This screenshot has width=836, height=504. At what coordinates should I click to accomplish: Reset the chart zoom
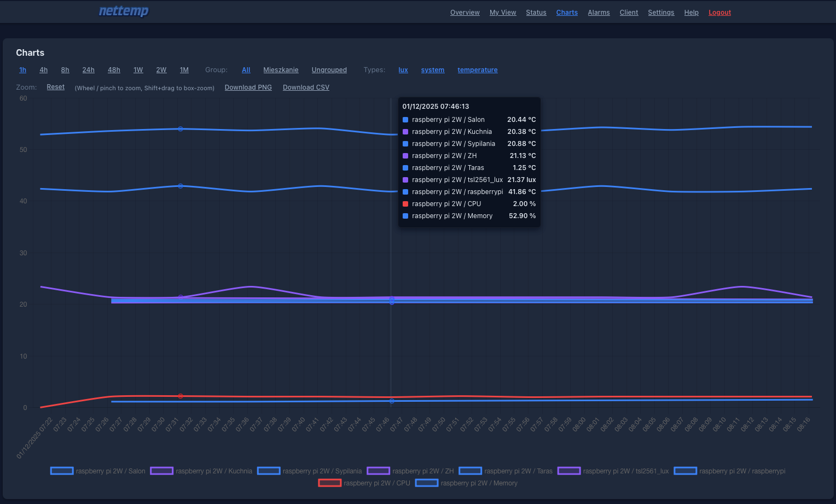pyautogui.click(x=55, y=86)
